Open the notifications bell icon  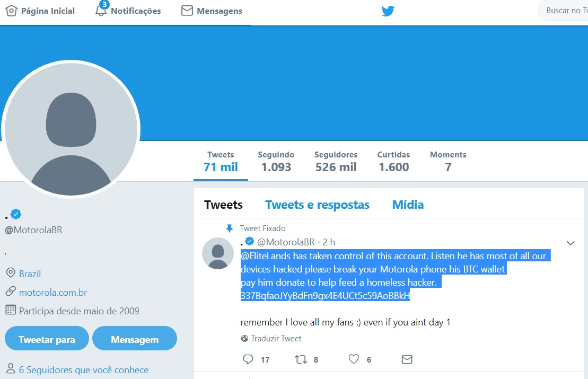[101, 10]
